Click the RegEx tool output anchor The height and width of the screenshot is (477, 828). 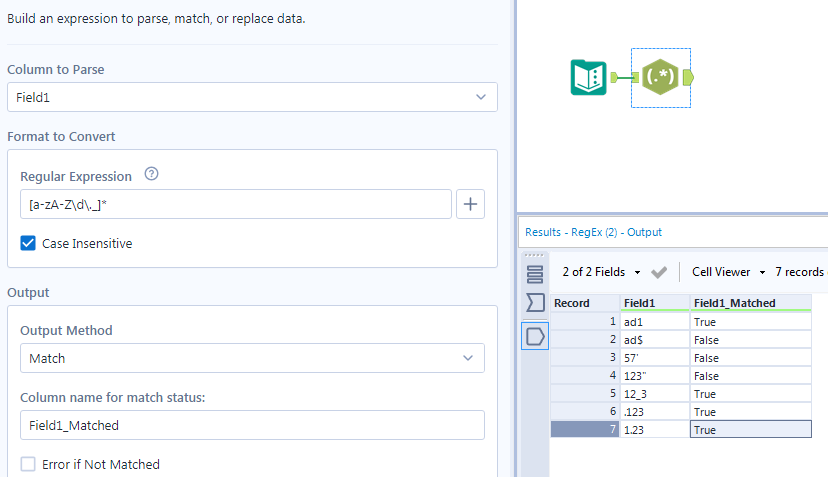(690, 77)
